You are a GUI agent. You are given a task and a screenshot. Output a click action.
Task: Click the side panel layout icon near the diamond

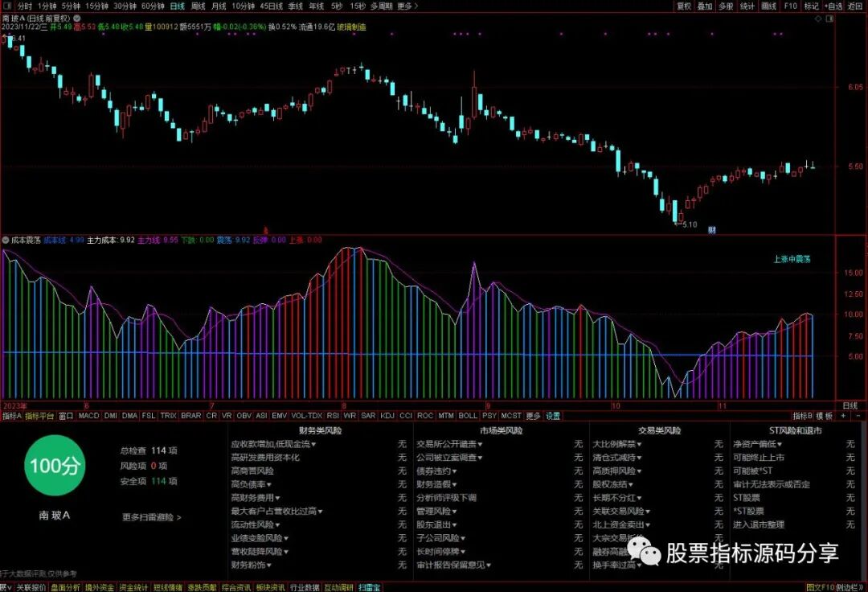[829, 18]
